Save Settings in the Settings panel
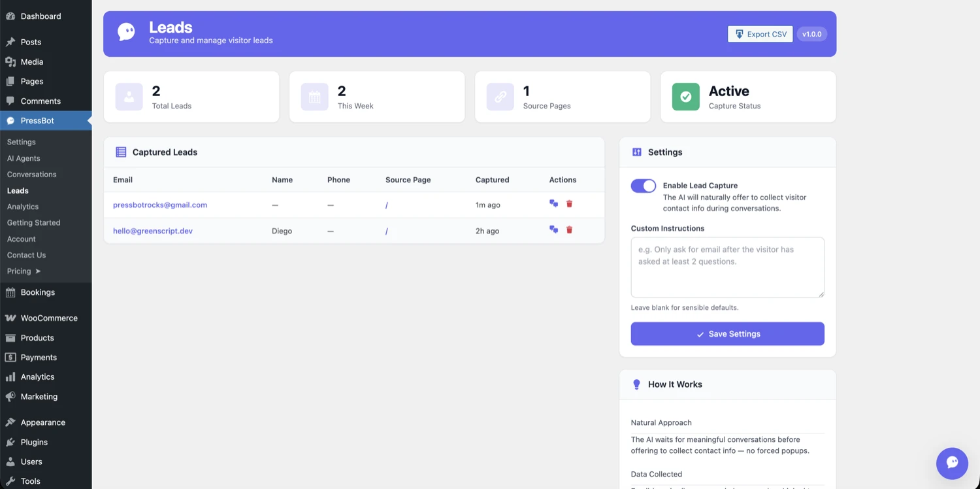Viewport: 980px width, 489px height. pyautogui.click(x=727, y=333)
